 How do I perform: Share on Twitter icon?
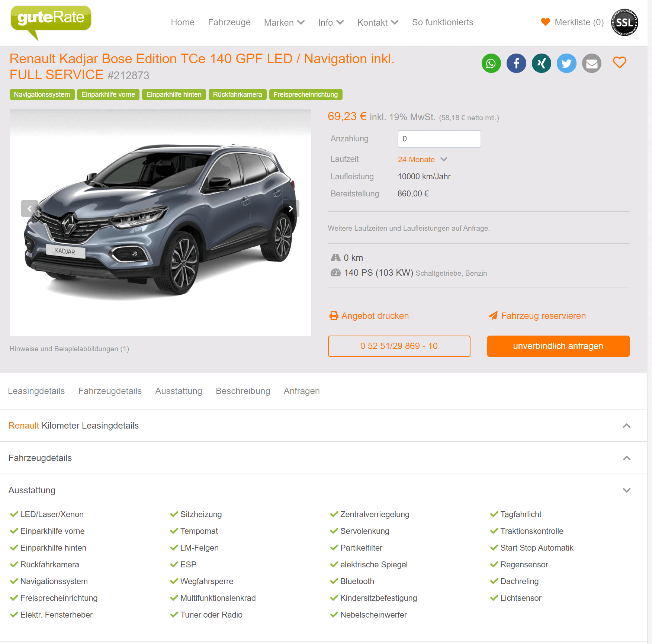tap(566, 63)
